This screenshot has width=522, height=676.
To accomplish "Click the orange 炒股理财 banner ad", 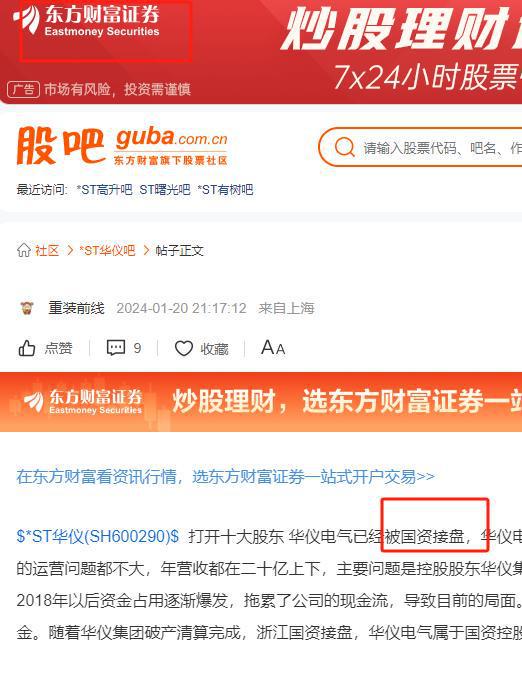I will pyautogui.click(x=261, y=401).
